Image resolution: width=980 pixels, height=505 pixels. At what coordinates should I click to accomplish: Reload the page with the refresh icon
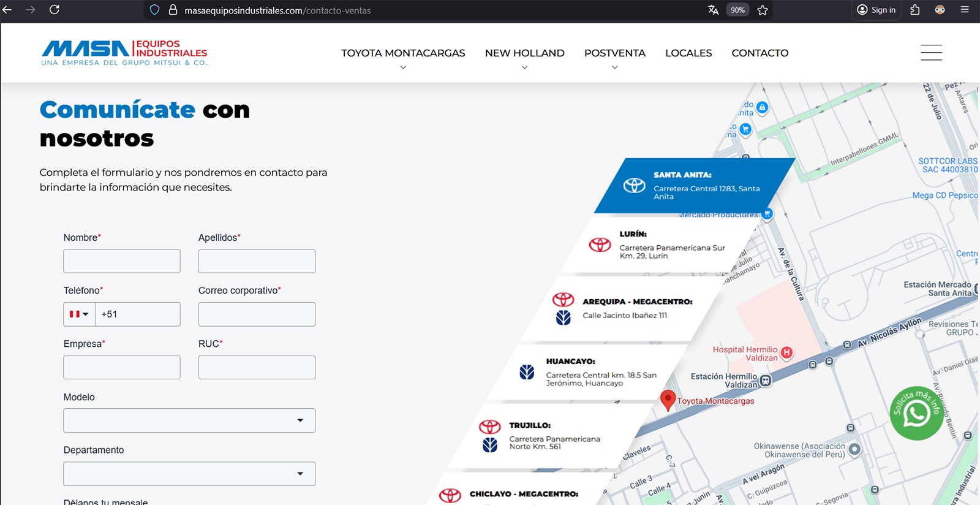[55, 10]
